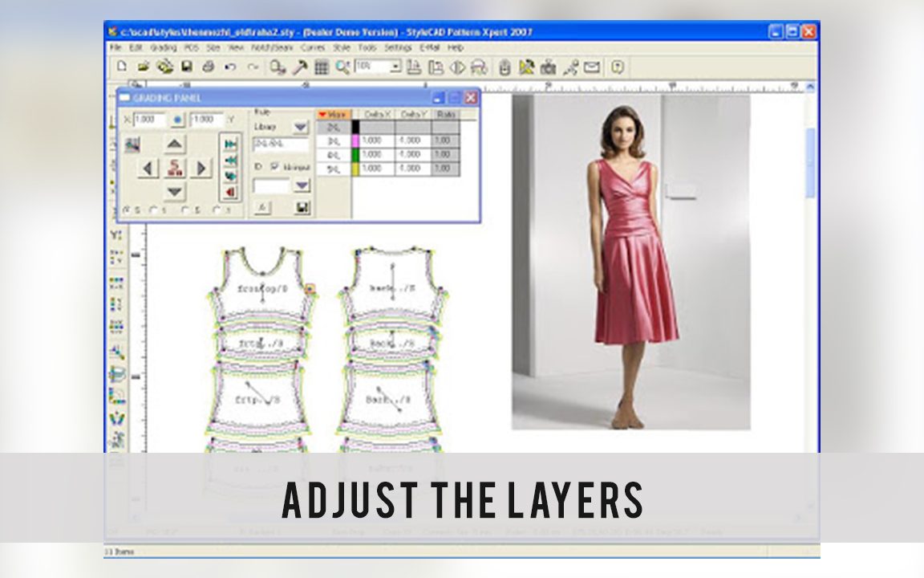Open the dropdown below the ID checkbox
The height and width of the screenshot is (578, 924).
click(x=302, y=185)
